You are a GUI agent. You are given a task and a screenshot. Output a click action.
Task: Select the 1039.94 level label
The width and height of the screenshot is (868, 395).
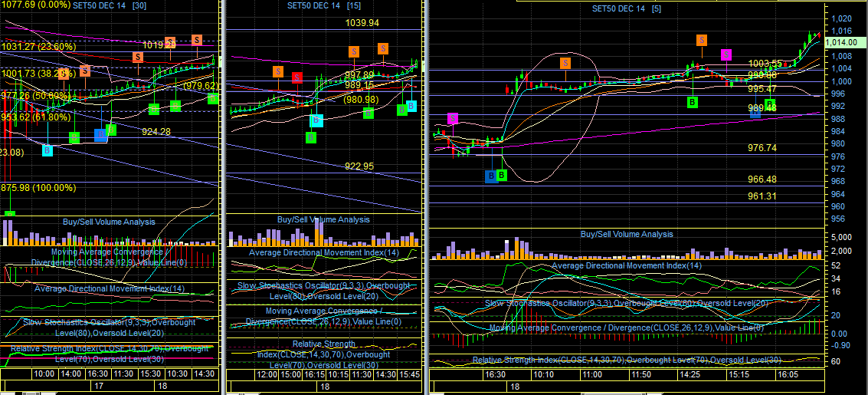[362, 23]
